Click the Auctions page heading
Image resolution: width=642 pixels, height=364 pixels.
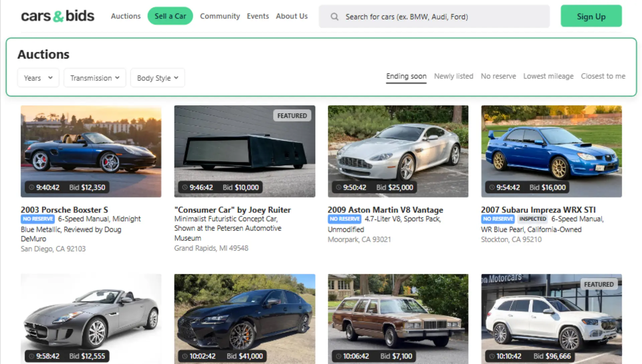click(x=43, y=54)
